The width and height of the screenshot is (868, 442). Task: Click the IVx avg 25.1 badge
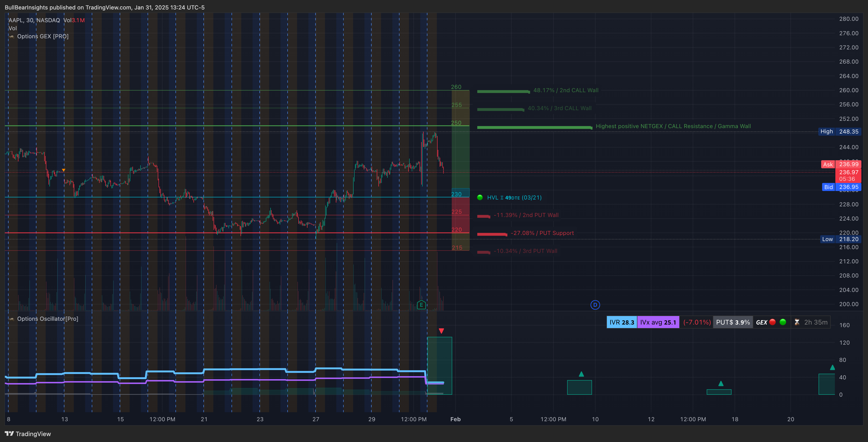(x=658, y=322)
